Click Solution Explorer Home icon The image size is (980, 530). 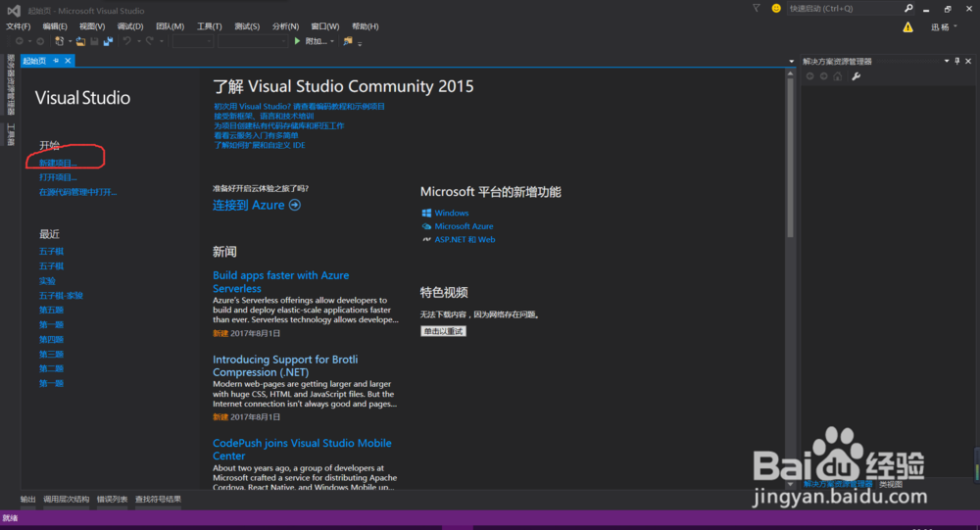(x=838, y=76)
